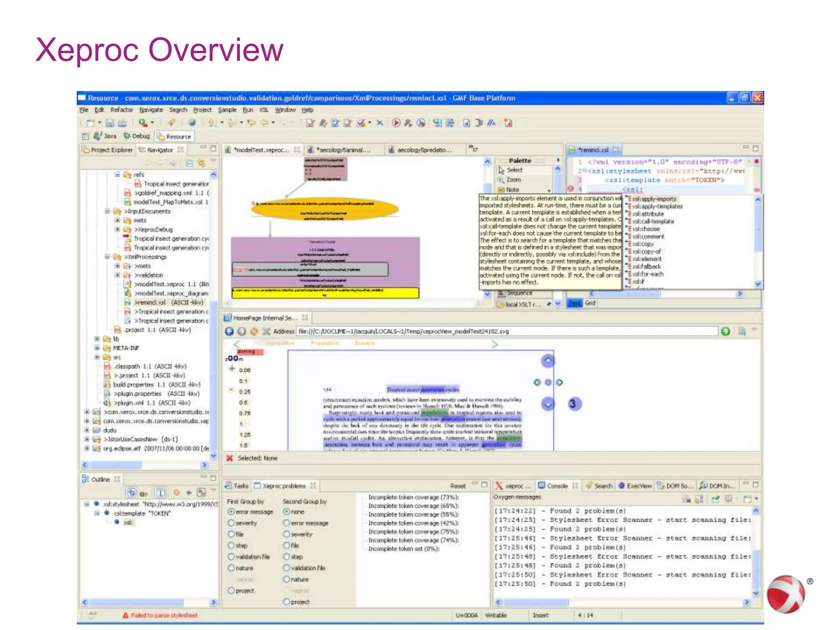Click the 0.25 zoom level marker

[x=244, y=392]
